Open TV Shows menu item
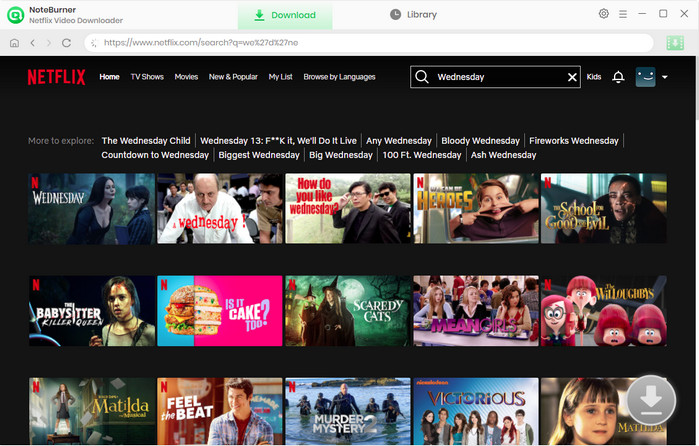Image resolution: width=699 pixels, height=446 pixels. pos(147,77)
